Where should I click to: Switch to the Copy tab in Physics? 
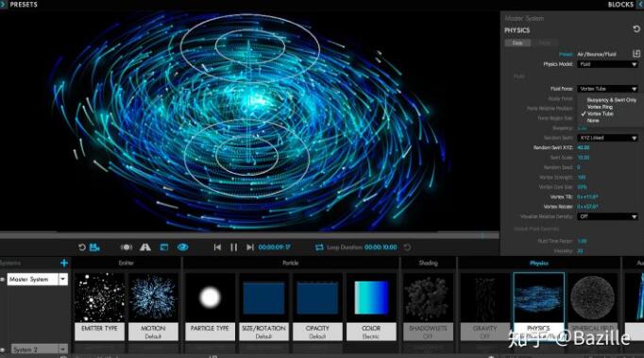pyautogui.click(x=517, y=43)
